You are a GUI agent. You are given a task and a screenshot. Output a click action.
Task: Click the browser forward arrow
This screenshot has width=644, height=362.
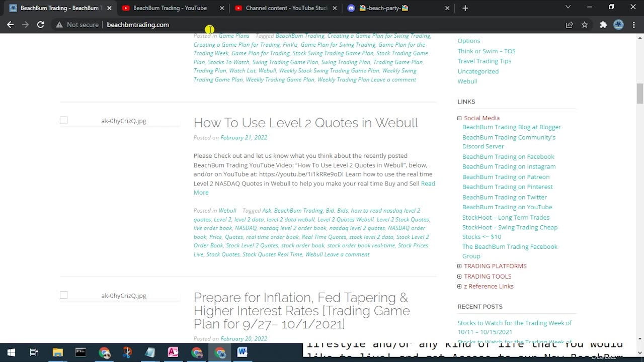[x=25, y=25]
